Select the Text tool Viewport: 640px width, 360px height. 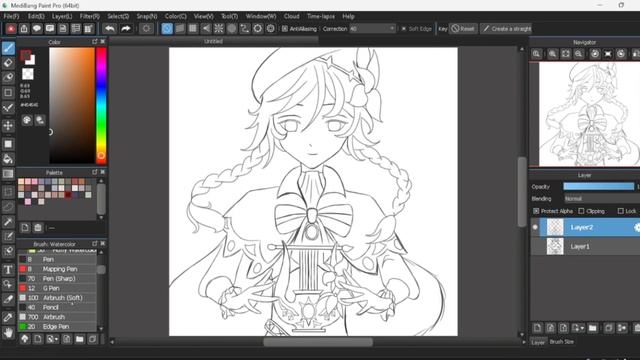coord(8,269)
